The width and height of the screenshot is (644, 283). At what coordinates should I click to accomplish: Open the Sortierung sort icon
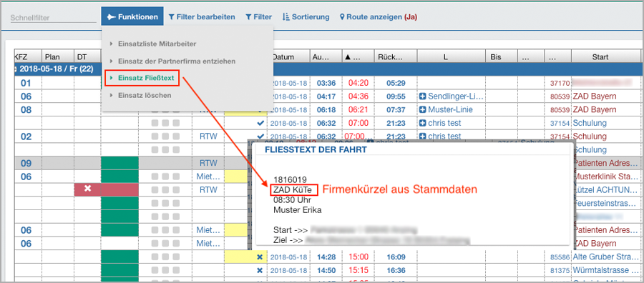click(286, 17)
